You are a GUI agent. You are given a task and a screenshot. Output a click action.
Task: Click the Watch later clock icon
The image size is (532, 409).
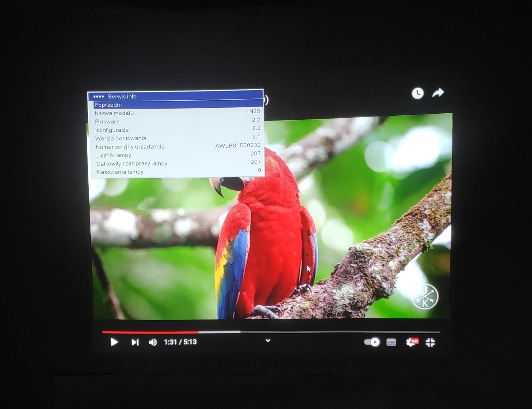coord(418,93)
